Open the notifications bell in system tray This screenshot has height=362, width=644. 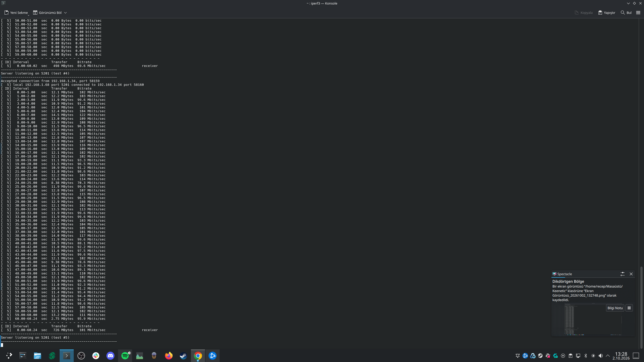pos(518,356)
